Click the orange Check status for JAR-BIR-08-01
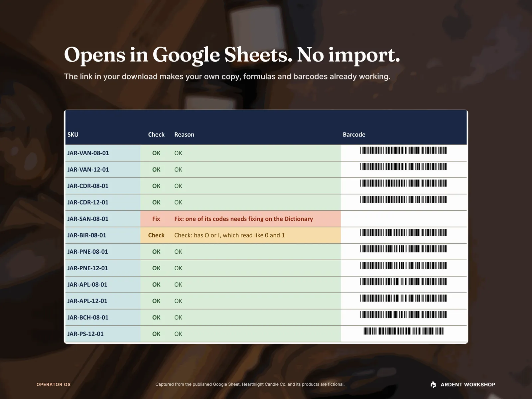The width and height of the screenshot is (532, 399). pos(156,235)
